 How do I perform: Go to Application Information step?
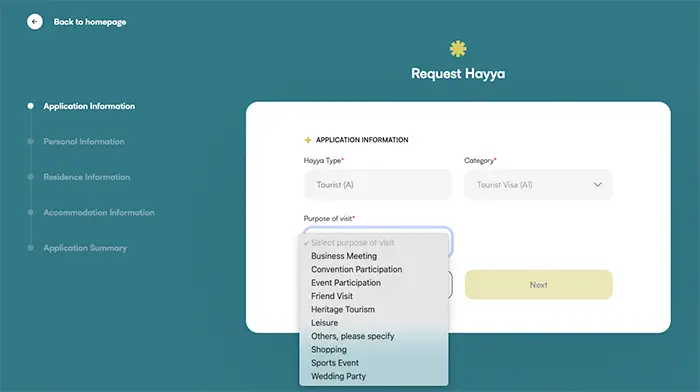tap(89, 106)
